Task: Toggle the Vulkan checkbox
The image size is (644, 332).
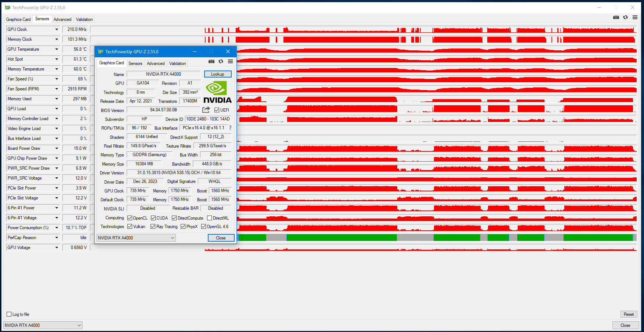Action: (130, 227)
